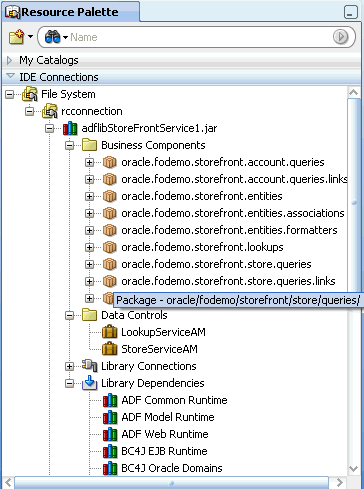364x489 pixels.
Task: Click the account.queries.links package icon
Action: pos(109,179)
